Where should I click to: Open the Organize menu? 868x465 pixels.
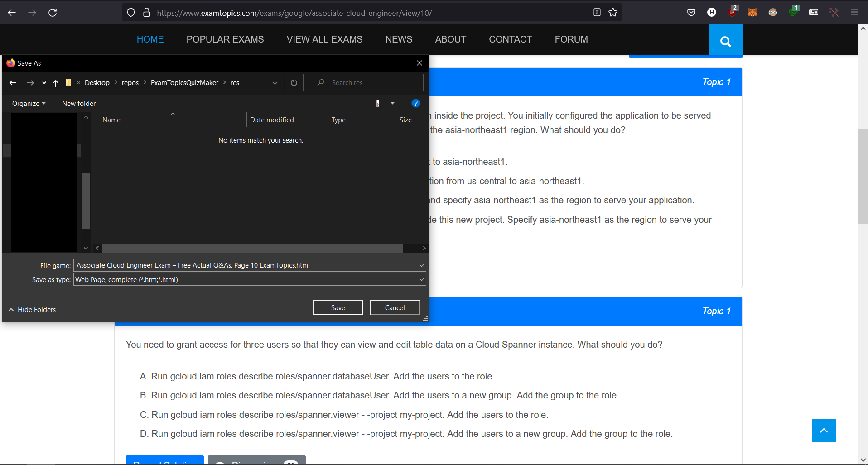(x=29, y=104)
